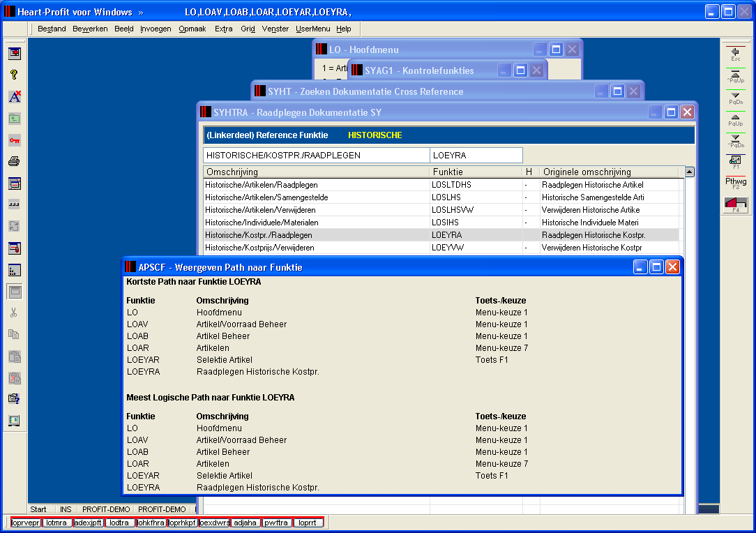Open the Extra menu
This screenshot has height=533, width=756.
224,29
